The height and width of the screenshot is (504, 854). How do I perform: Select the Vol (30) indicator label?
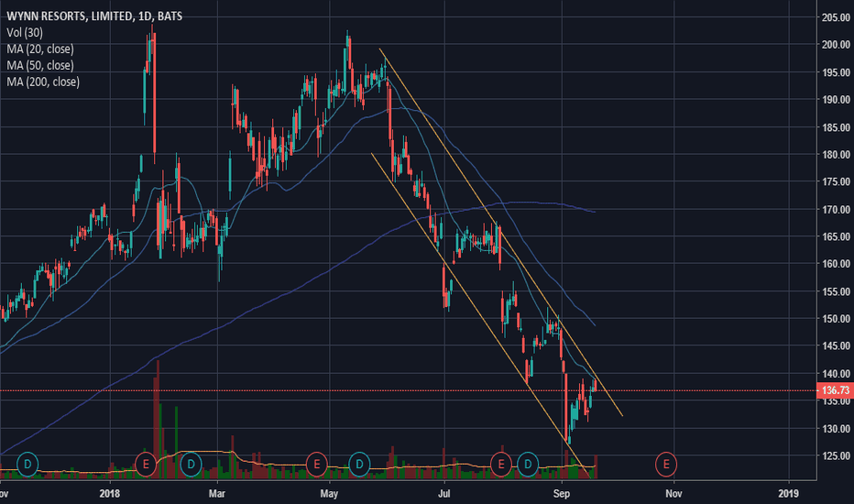[25, 32]
